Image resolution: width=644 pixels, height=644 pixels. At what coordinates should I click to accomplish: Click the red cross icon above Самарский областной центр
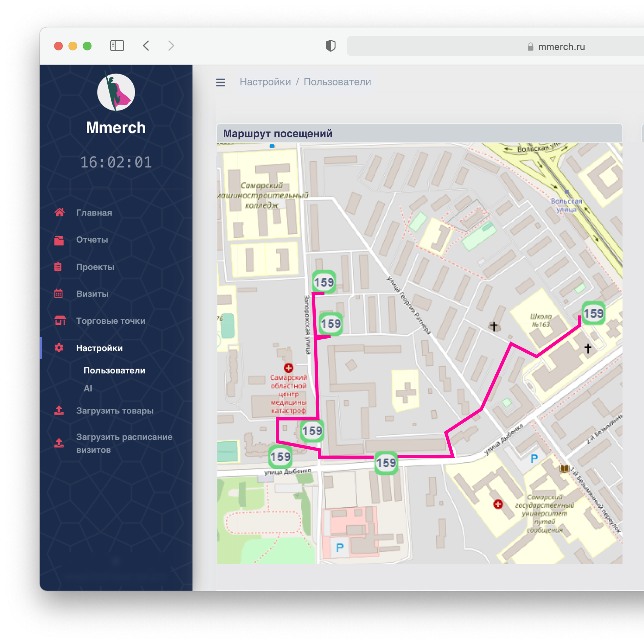[288, 368]
